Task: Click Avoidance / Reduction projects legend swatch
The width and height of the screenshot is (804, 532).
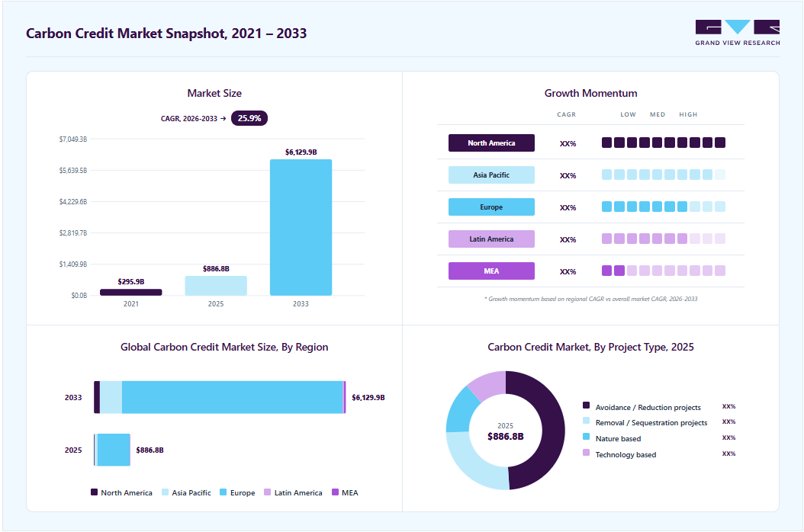Action: [x=586, y=405]
